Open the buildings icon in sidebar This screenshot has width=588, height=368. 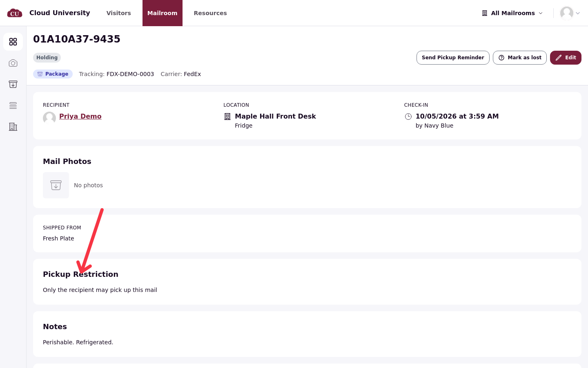click(13, 127)
